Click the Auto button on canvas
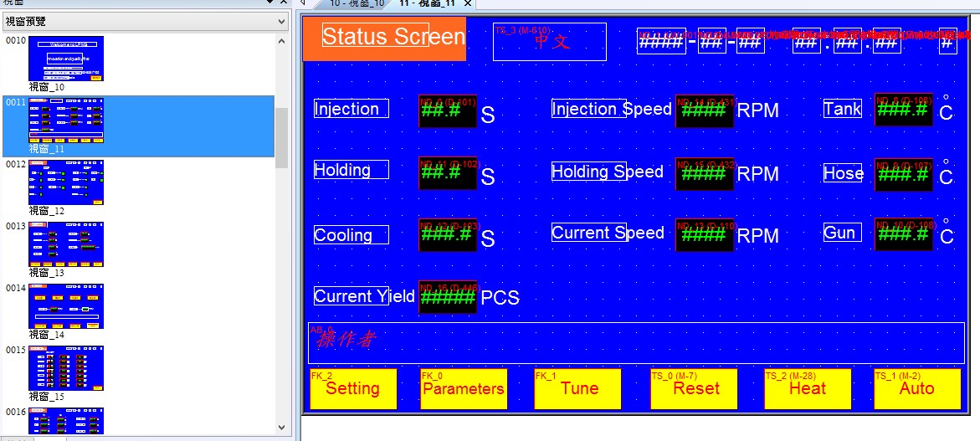The width and height of the screenshot is (980, 441). pyautogui.click(x=916, y=389)
